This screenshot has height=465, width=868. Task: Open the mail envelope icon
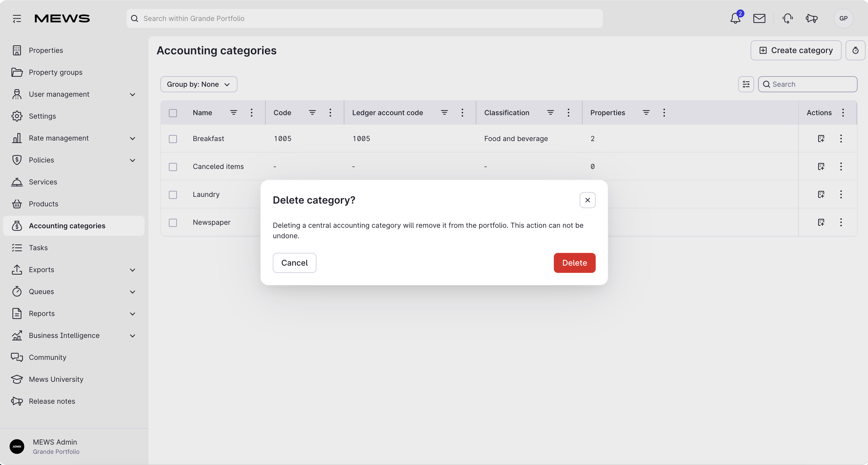coord(759,18)
